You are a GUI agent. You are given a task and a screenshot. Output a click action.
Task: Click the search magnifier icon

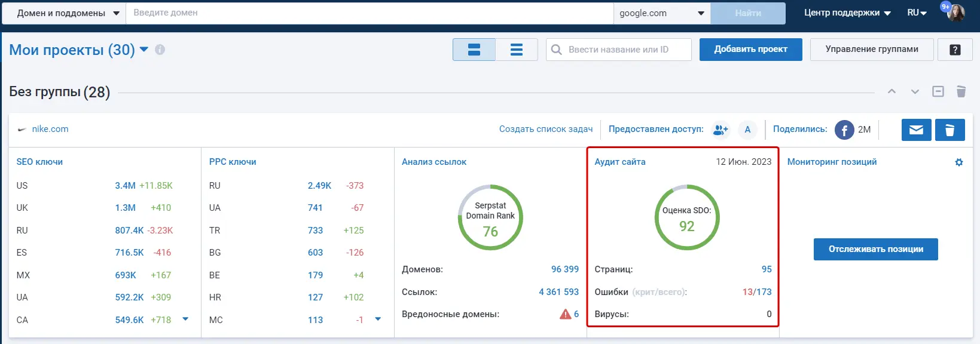556,50
